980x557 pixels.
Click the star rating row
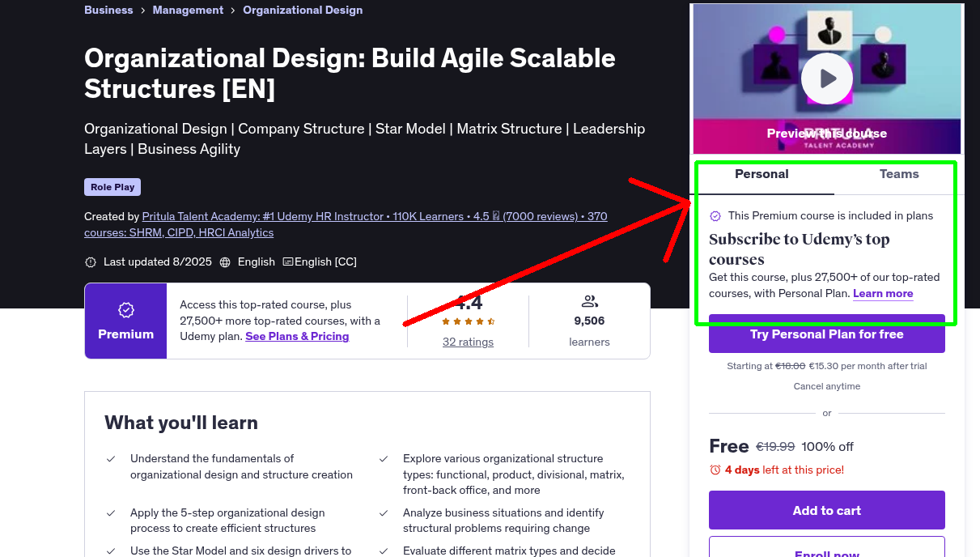click(x=468, y=321)
